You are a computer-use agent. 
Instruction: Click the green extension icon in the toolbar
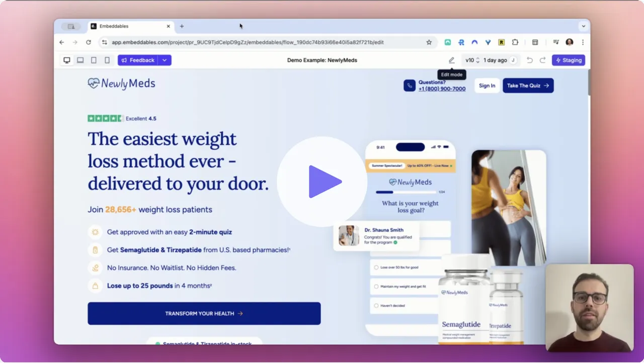tap(447, 42)
